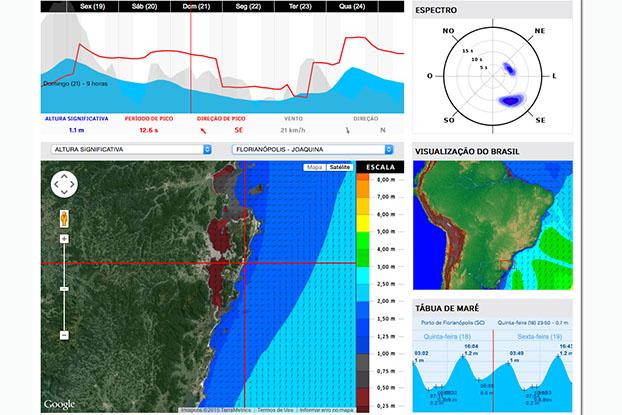The height and width of the screenshot is (415, 622).
Task: Click the 21 km/h wind value
Action: 293,130
